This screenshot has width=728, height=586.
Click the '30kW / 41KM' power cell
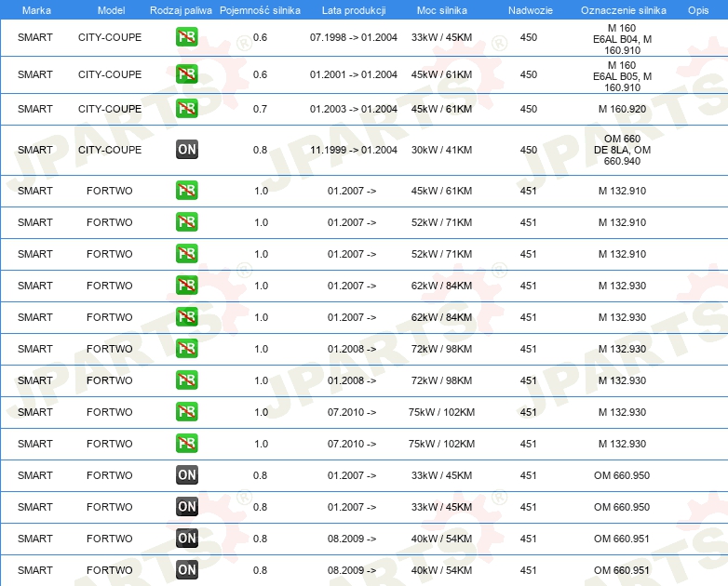(x=441, y=150)
